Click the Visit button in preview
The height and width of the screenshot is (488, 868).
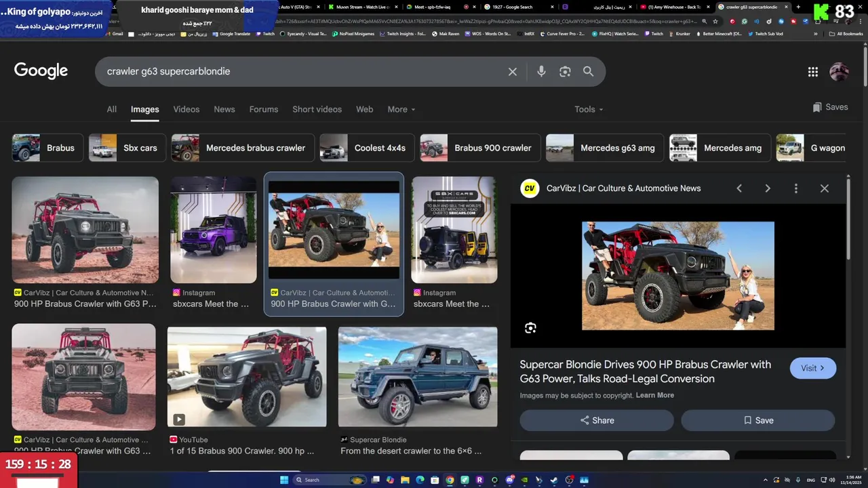(813, 368)
